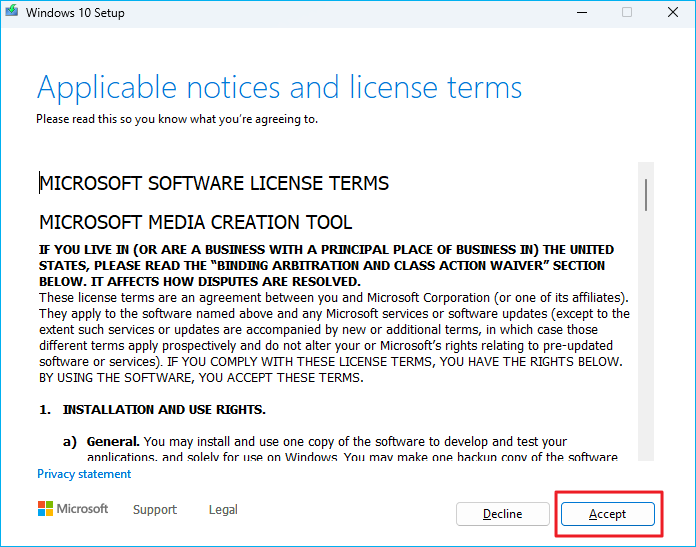The height and width of the screenshot is (547, 696).
Task: Click the license text scrollbar thumb
Action: tap(646, 195)
